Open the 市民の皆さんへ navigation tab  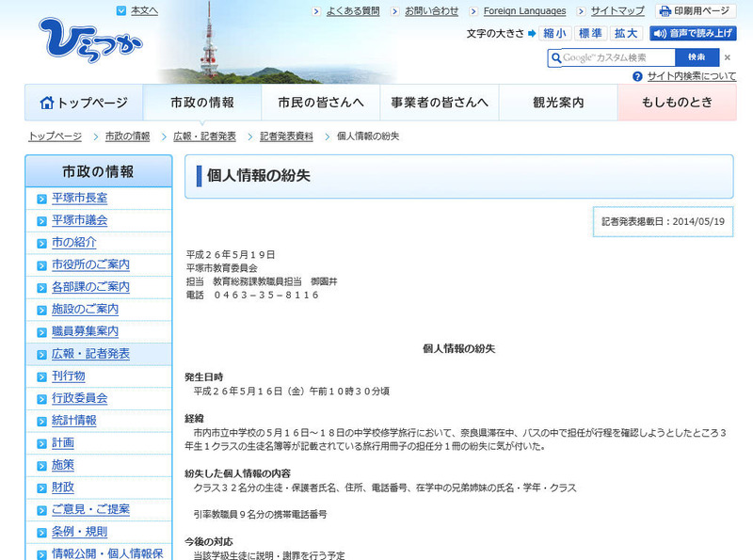click(320, 103)
